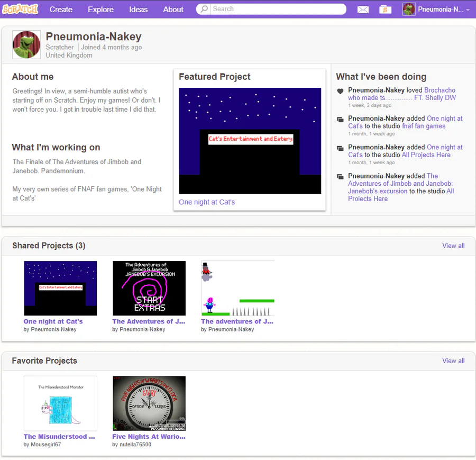476x460 pixels.
Task: Focus the Search input field
Action: (x=278, y=9)
